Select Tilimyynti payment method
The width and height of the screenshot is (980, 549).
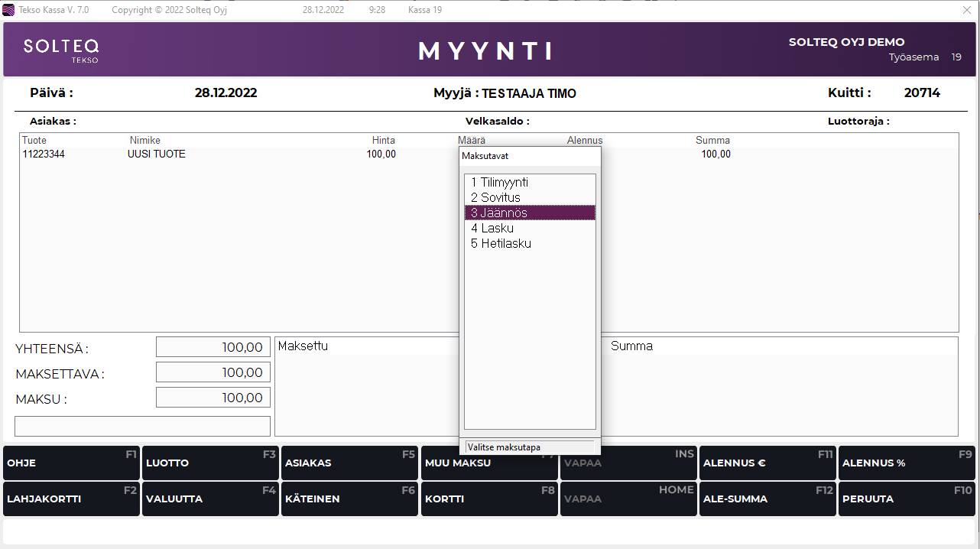tap(500, 183)
